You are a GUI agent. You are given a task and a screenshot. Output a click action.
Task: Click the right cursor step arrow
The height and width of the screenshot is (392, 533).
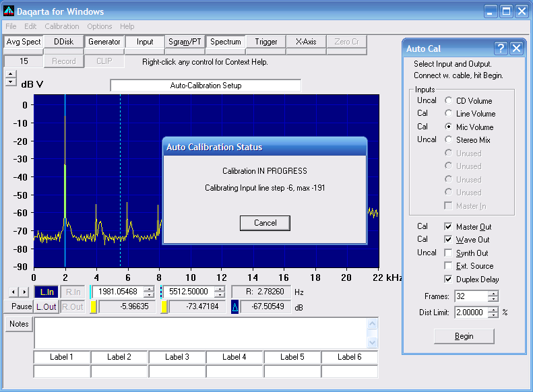point(24,292)
